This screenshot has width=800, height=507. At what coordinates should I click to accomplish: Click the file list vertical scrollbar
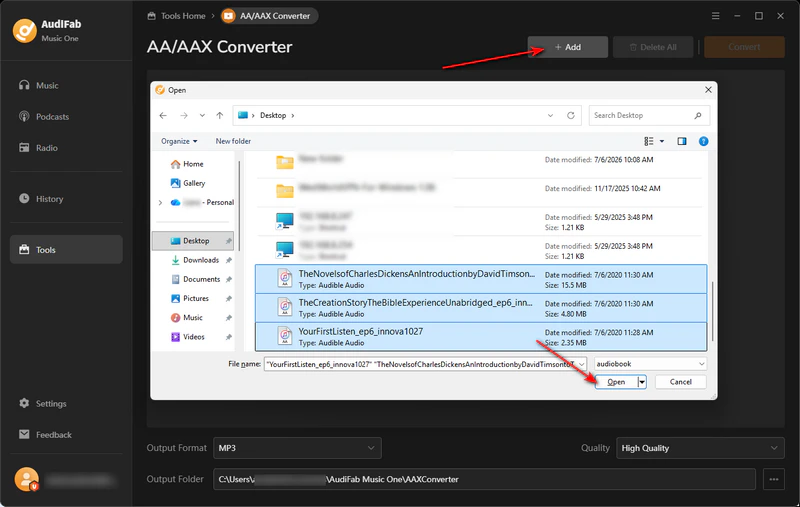click(x=711, y=311)
